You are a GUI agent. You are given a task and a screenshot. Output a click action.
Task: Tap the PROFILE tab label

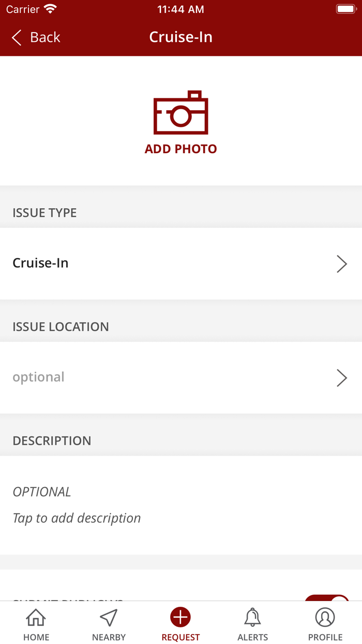(x=325, y=637)
